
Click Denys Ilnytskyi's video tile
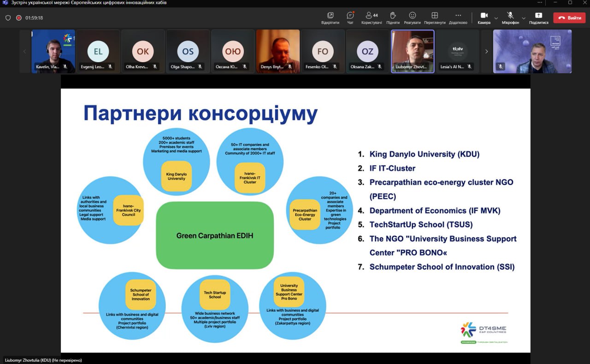278,51
